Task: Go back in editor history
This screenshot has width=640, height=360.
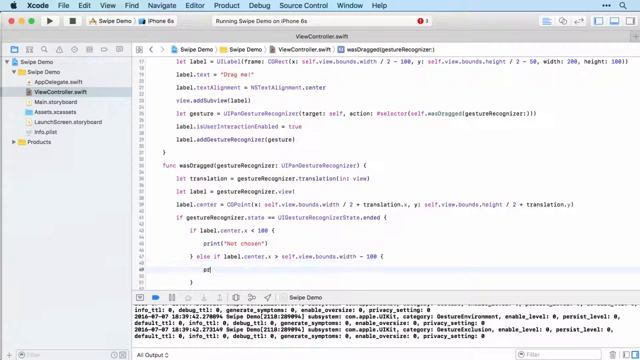Action: [151, 49]
